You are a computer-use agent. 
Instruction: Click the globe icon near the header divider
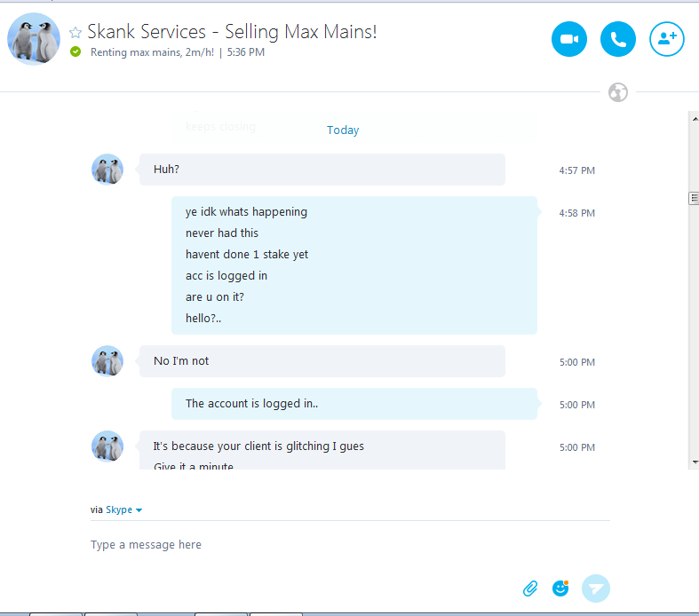pyautogui.click(x=618, y=92)
